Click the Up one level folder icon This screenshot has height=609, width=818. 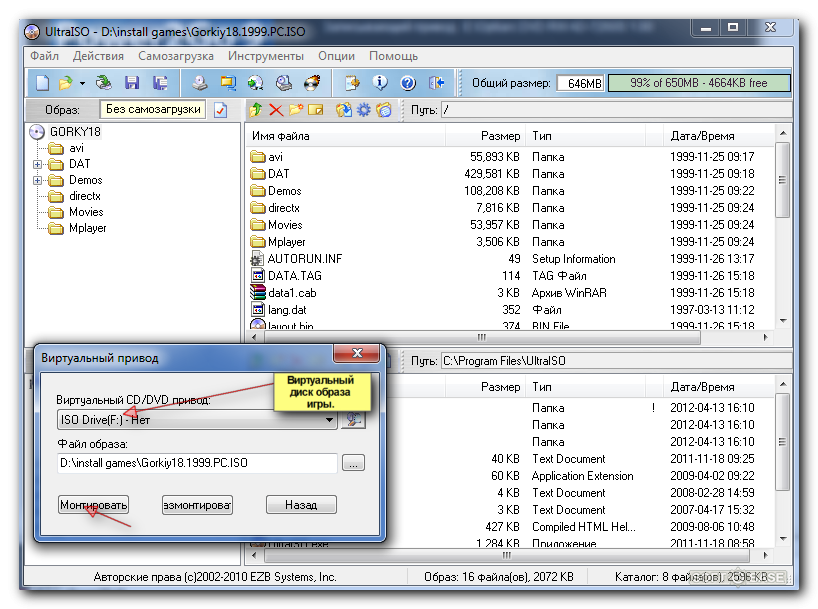[256, 110]
